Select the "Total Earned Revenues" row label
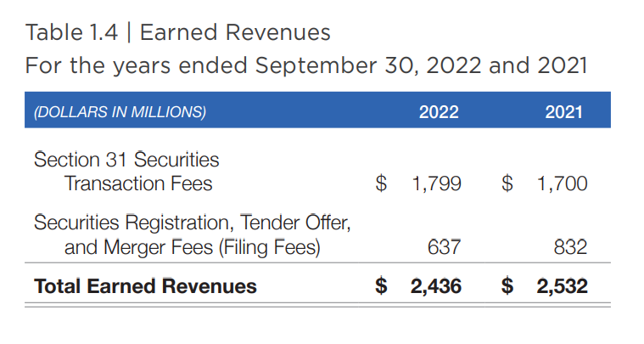The image size is (644, 344). point(145,286)
